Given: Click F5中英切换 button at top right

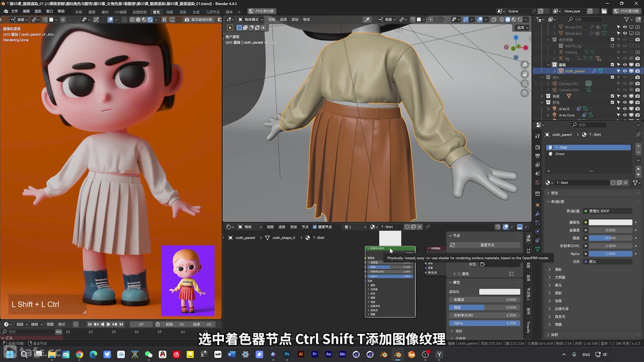Looking at the screenshot, I should (x=626, y=11).
